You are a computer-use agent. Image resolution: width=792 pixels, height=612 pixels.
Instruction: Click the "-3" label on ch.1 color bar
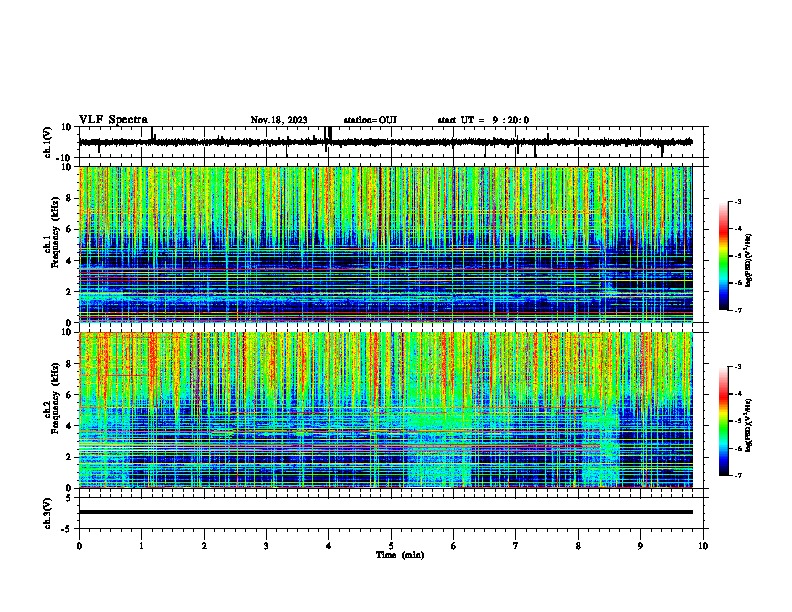tap(737, 201)
